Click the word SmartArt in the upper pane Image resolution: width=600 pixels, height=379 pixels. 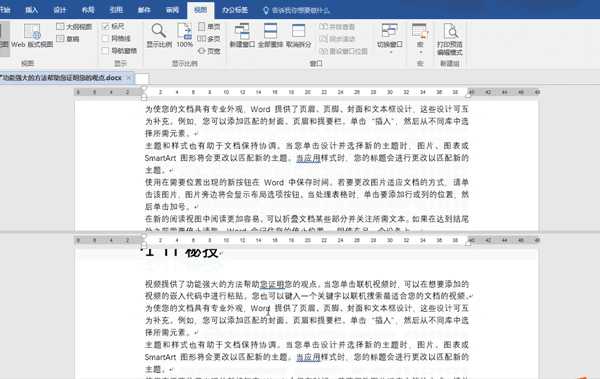160,158
